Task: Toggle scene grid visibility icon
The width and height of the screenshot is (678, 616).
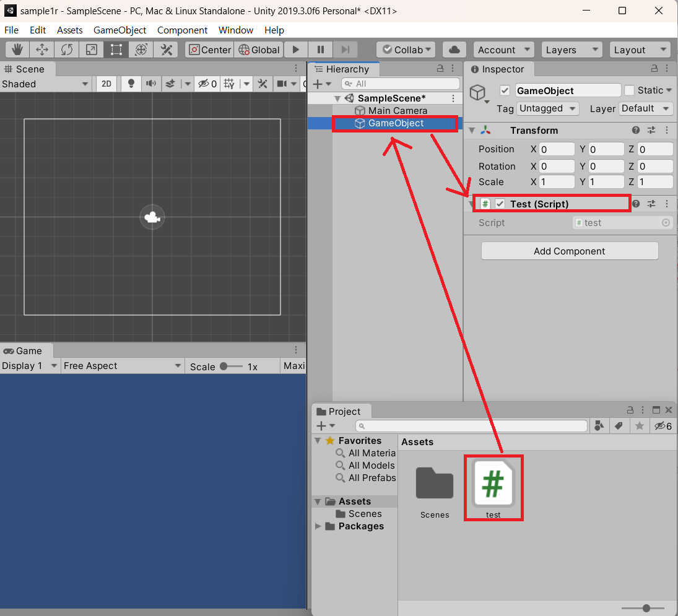Action: [229, 84]
